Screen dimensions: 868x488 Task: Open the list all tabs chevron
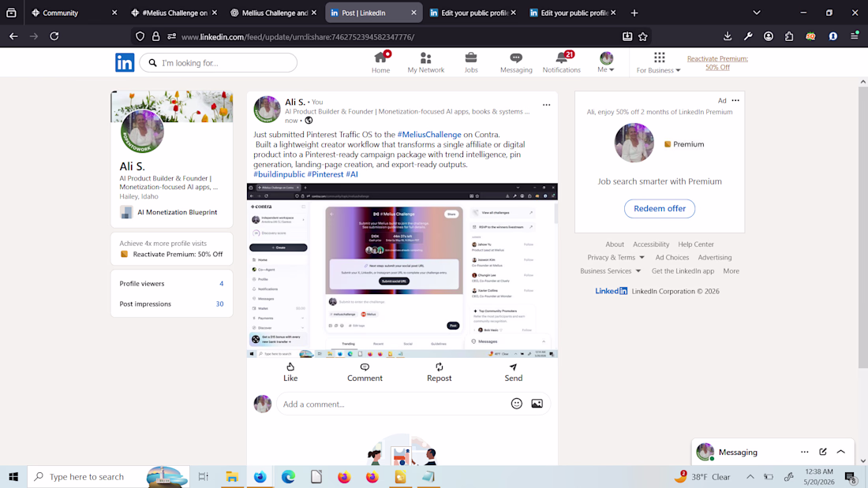coord(757,13)
